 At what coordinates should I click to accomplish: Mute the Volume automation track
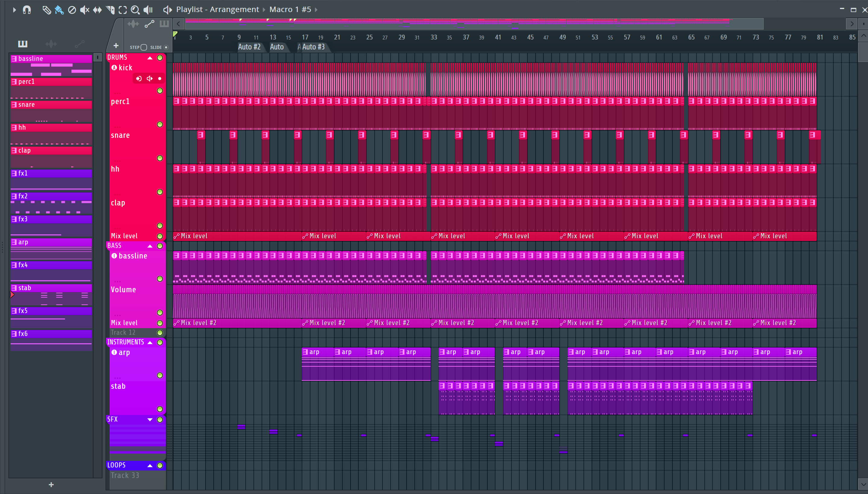160,312
